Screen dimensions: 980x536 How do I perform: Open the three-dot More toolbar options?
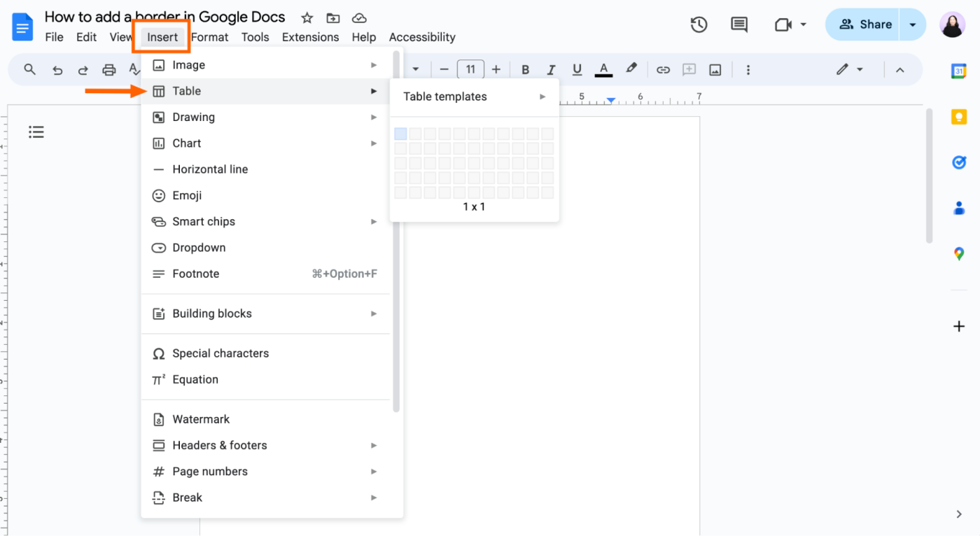pyautogui.click(x=748, y=70)
